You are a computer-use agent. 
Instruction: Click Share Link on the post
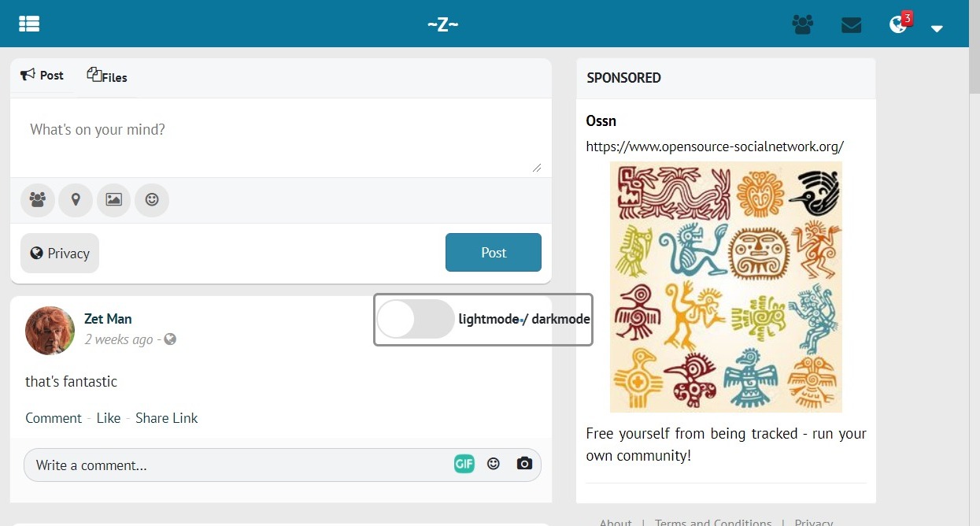pyautogui.click(x=167, y=418)
